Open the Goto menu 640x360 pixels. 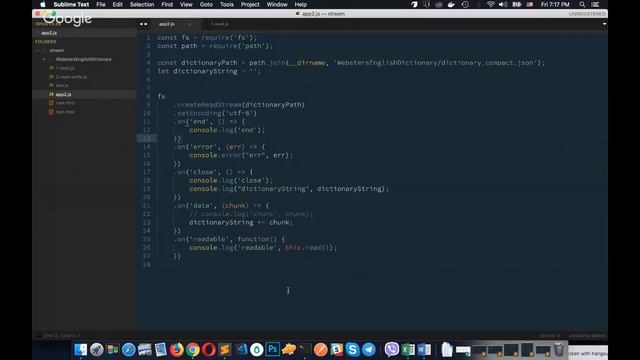pos(206,4)
